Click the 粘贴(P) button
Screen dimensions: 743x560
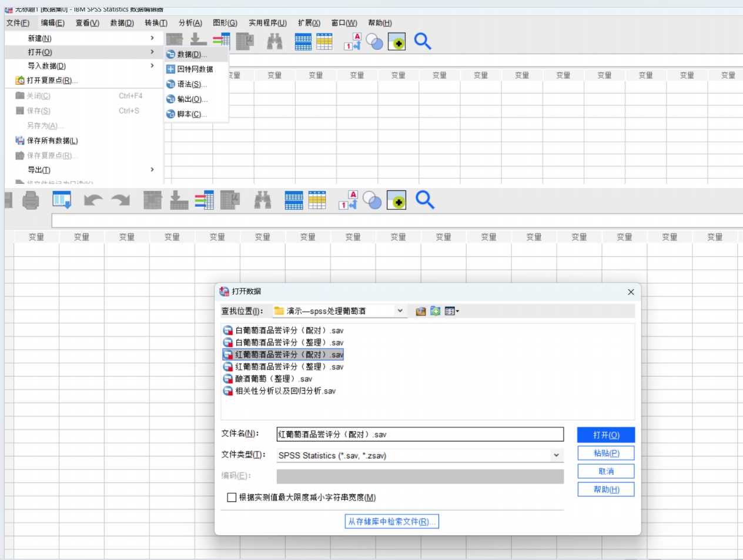point(606,453)
